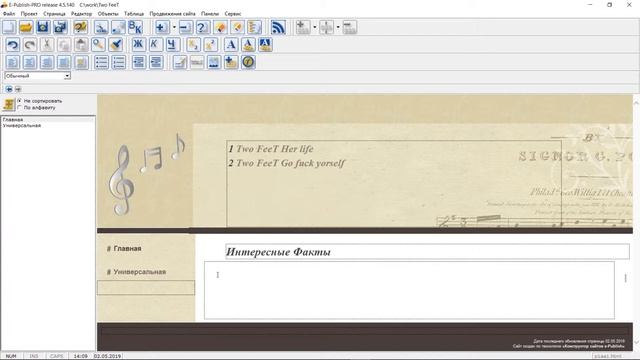This screenshot has width=640, height=360.
Task: Apply superscript formatting
Action: coord(210,44)
